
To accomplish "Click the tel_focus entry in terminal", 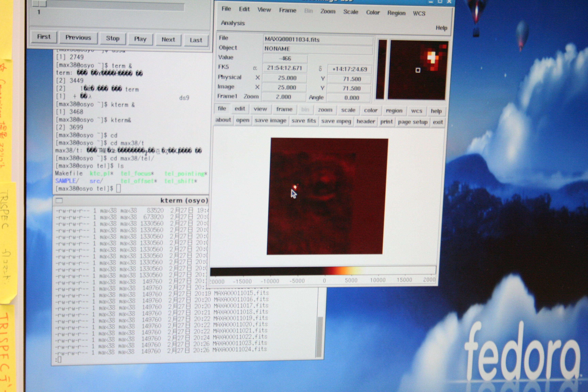I will point(137,174).
